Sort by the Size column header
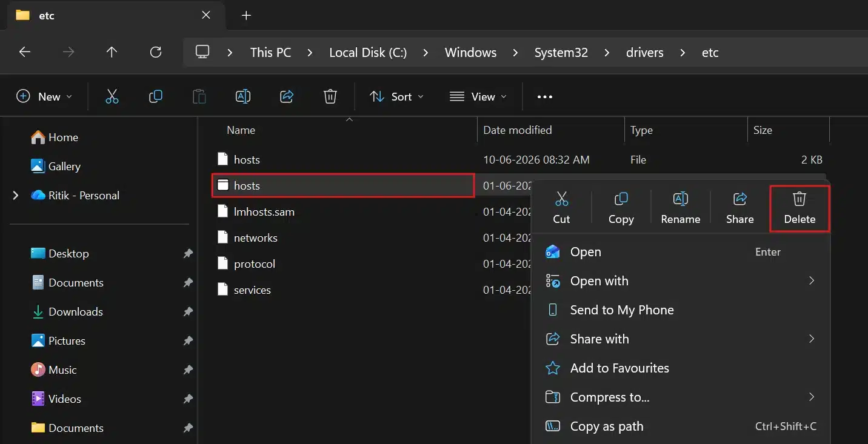868x444 pixels. coord(763,130)
